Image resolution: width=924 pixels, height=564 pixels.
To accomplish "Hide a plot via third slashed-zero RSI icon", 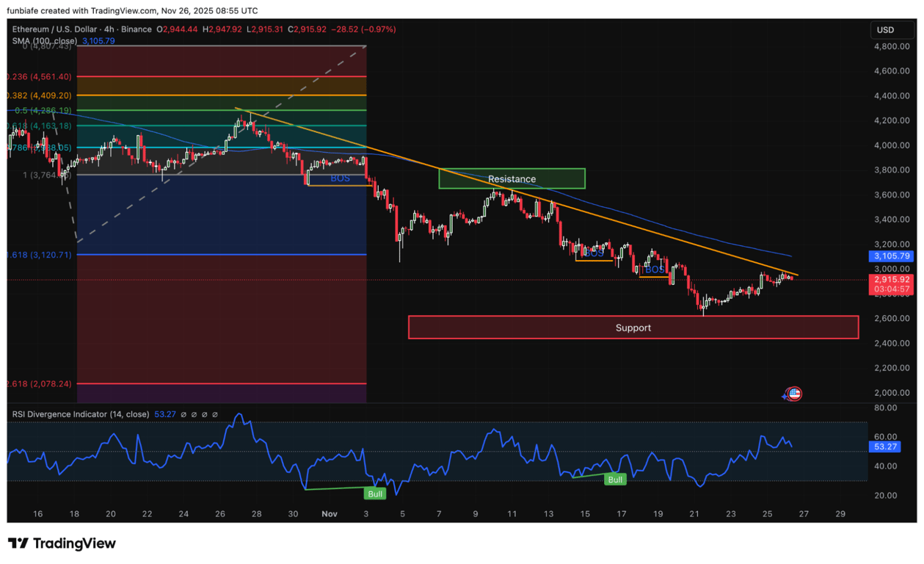I will (205, 414).
